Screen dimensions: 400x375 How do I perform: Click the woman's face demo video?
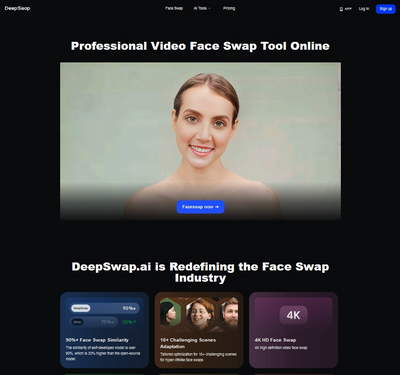200,141
